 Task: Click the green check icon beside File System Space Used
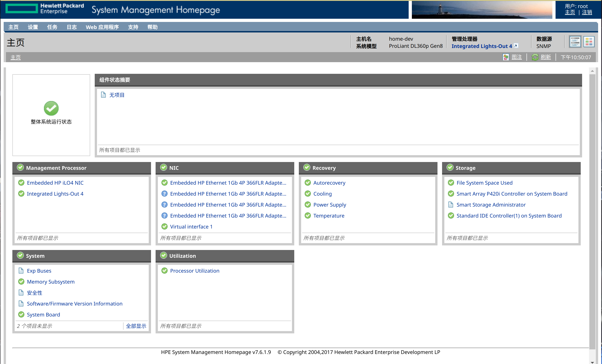point(451,183)
